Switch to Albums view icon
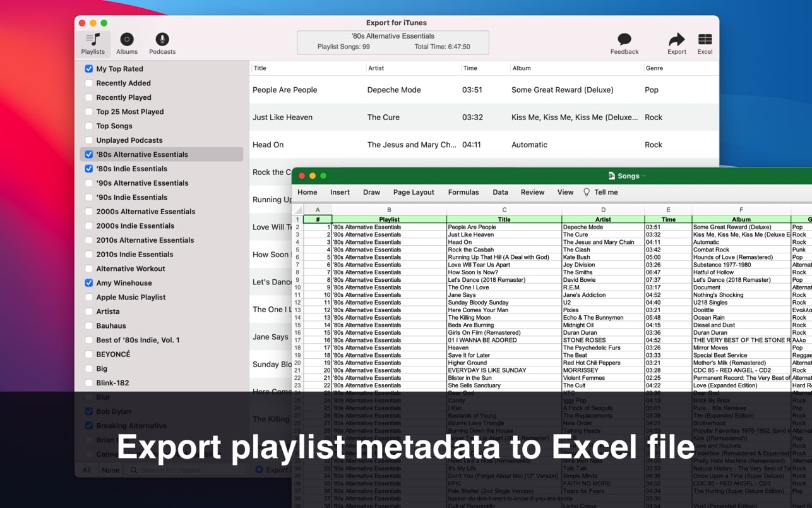 [x=127, y=40]
